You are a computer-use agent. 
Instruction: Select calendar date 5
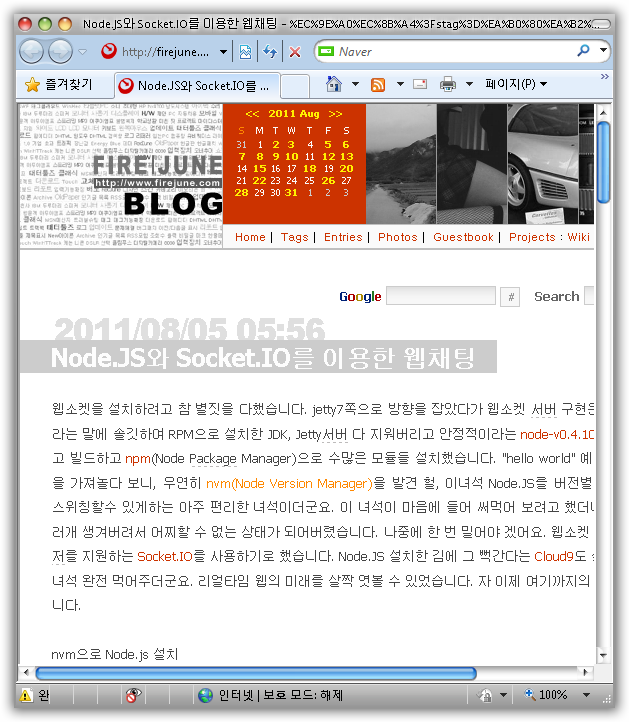coord(327,145)
